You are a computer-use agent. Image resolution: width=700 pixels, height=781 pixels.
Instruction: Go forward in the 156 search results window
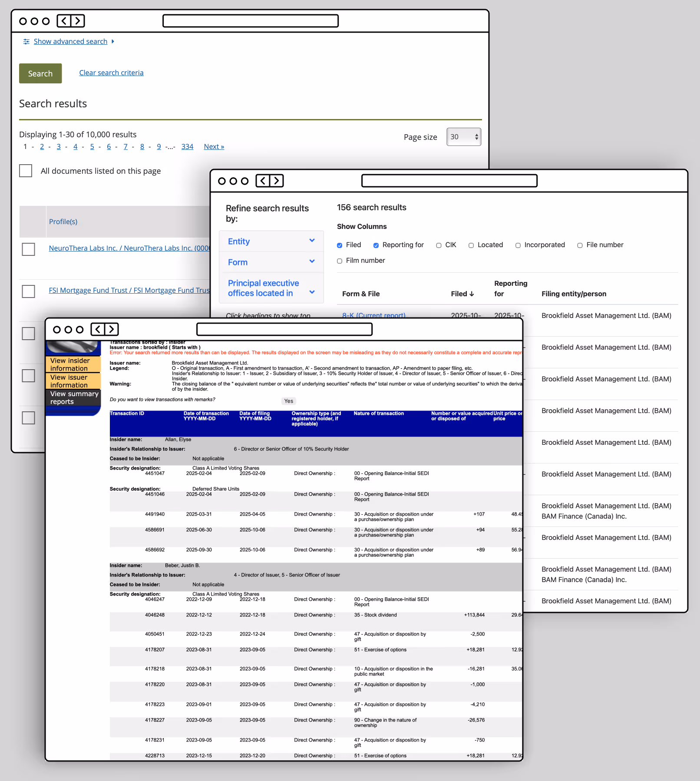point(277,181)
